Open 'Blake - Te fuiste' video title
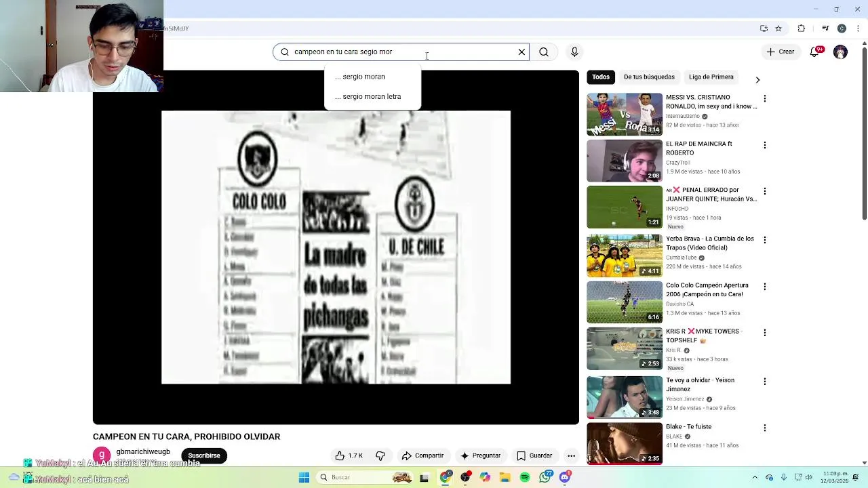 688,427
